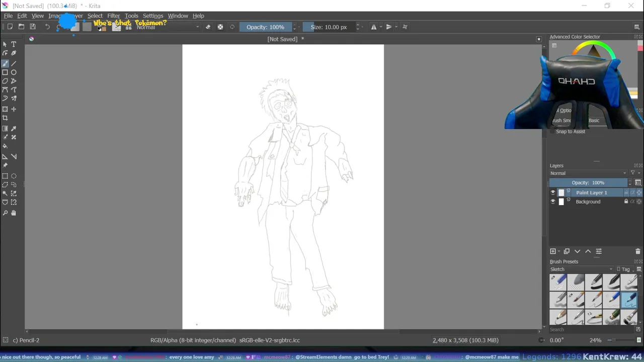The image size is (644, 362).
Task: Move layer down in stack
Action: (x=577, y=251)
